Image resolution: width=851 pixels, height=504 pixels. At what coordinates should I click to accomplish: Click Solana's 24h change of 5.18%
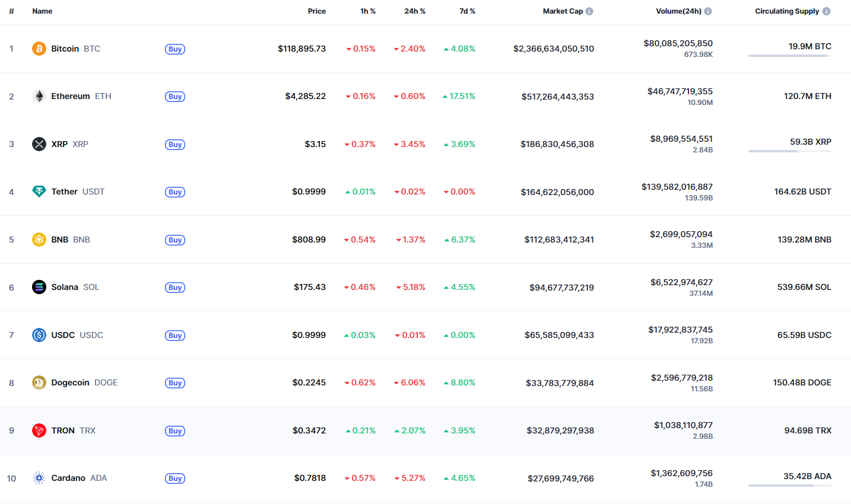[411, 287]
